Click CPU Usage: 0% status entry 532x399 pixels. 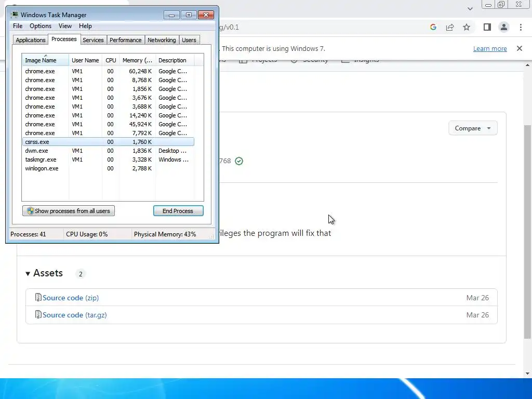pos(87,234)
